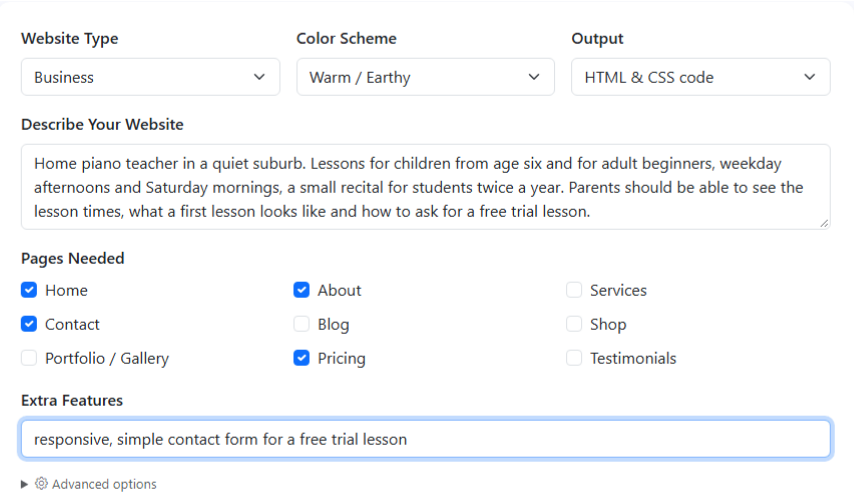
Task: Enable the Services page checkbox
Action: [x=574, y=290]
